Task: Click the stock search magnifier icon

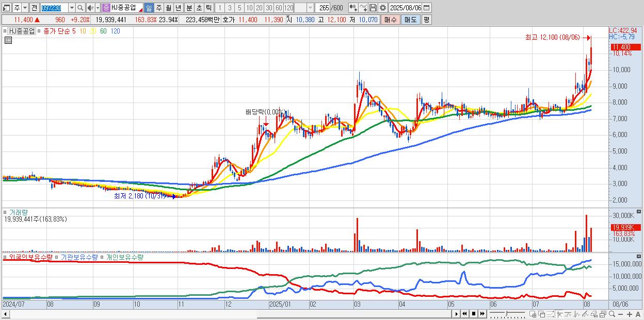Action: 81,8
